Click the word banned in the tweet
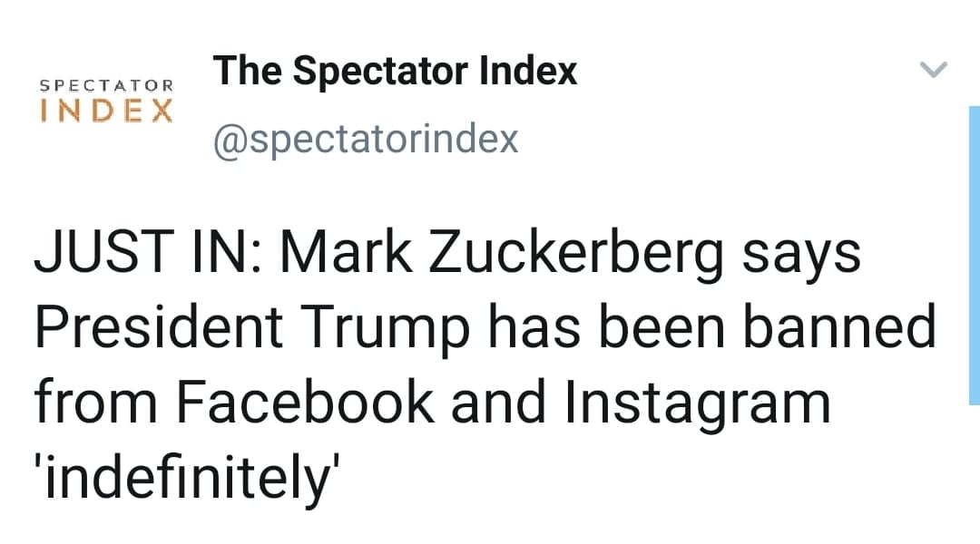 click(x=838, y=326)
